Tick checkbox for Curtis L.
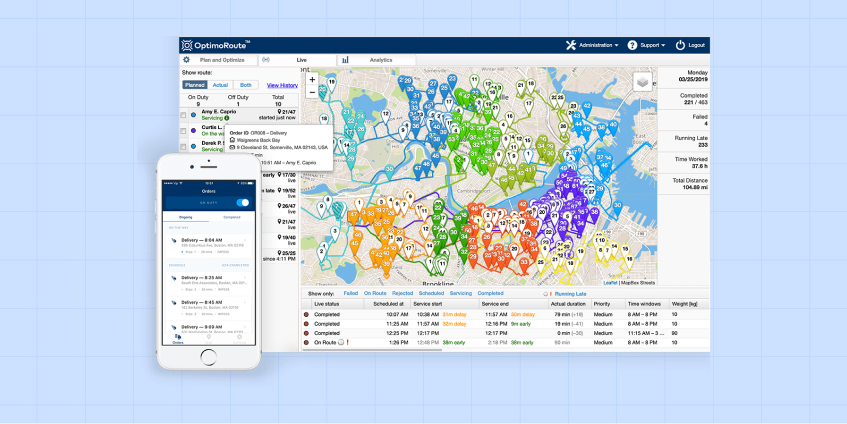The height and width of the screenshot is (424, 847). pyautogui.click(x=183, y=130)
